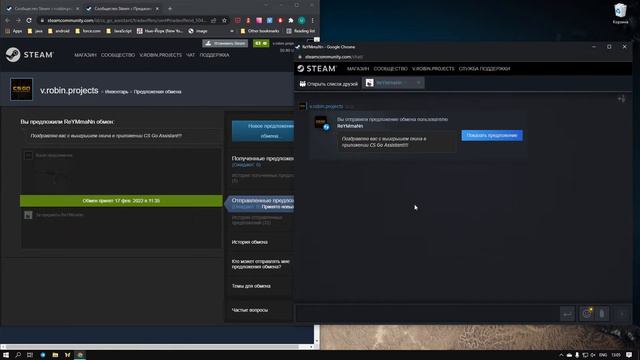Open the История обмена link
Viewport: 640px width, 360px height.
pyautogui.click(x=250, y=242)
